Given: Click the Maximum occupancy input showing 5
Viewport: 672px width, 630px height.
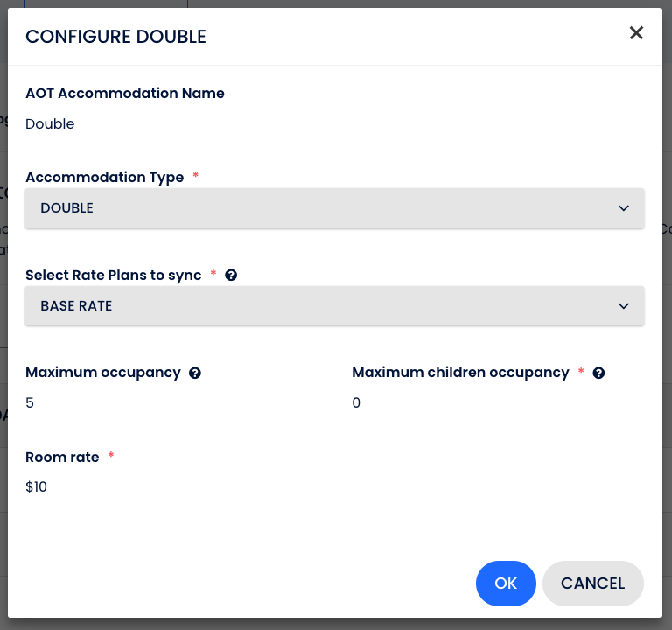Looking at the screenshot, I should 171,403.
